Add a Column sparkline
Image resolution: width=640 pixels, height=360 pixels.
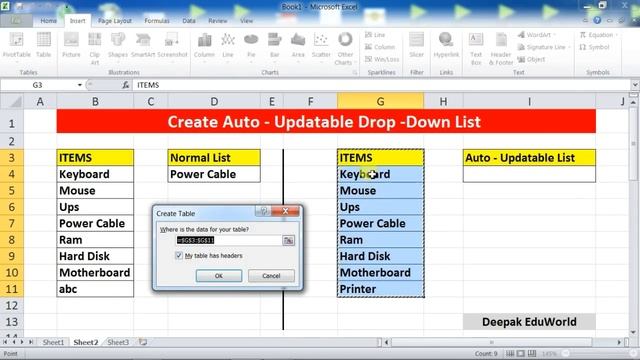pos(380,47)
